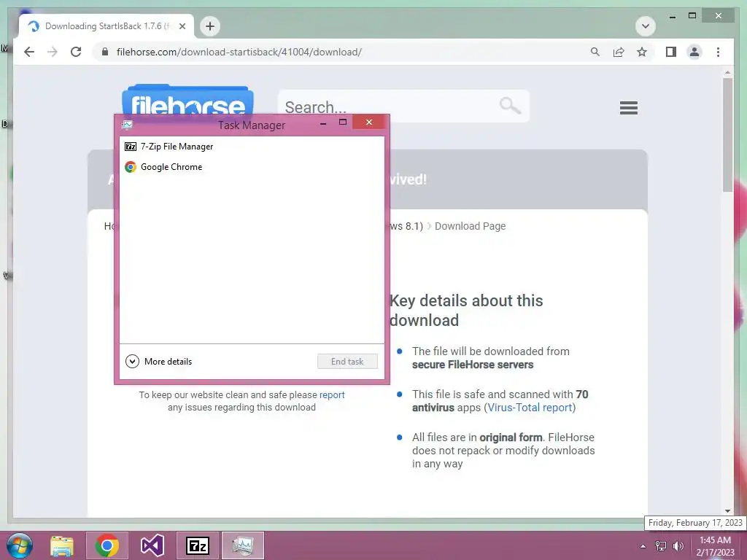Open Chrome profile avatar
This screenshot has width=747, height=560.
[694, 52]
